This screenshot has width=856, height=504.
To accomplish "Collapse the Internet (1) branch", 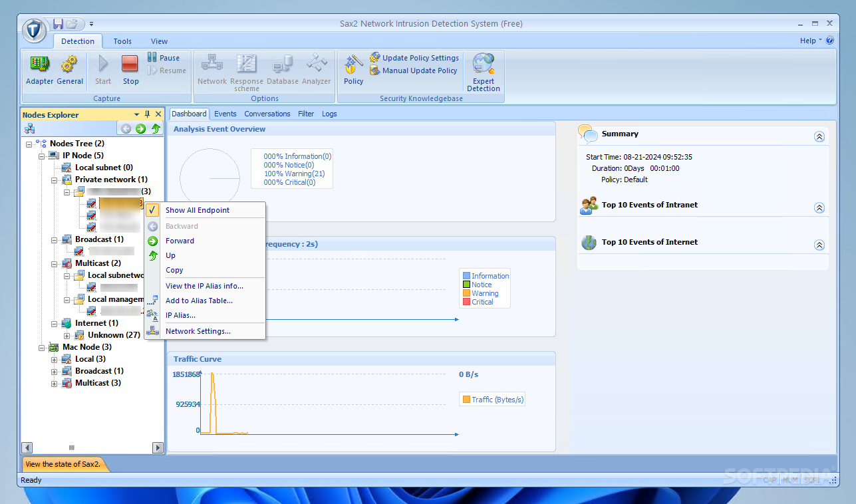I will click(x=54, y=323).
